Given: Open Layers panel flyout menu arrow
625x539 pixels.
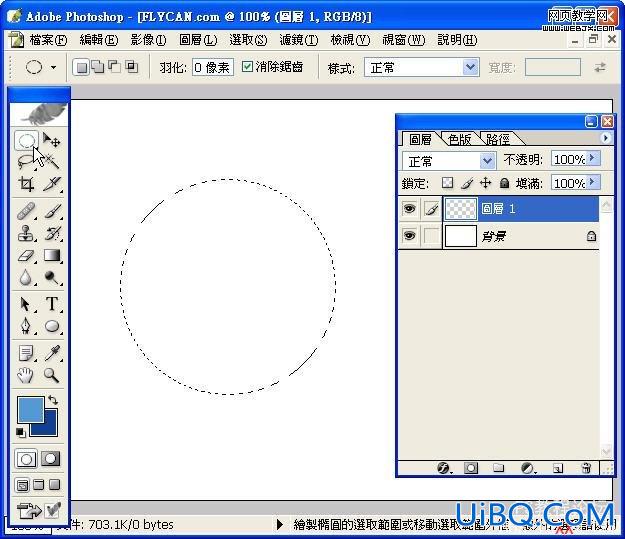Looking at the screenshot, I should point(605,138).
